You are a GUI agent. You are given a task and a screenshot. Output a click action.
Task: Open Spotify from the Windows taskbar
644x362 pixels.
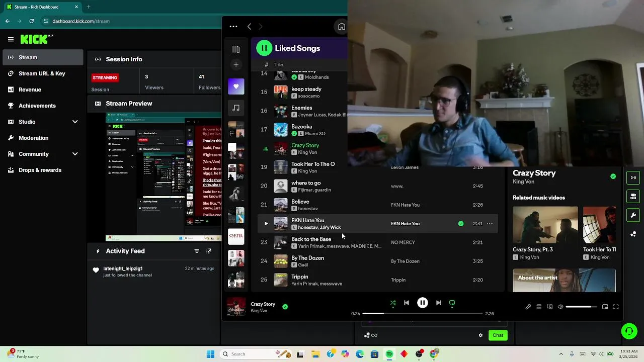pyautogui.click(x=389, y=354)
